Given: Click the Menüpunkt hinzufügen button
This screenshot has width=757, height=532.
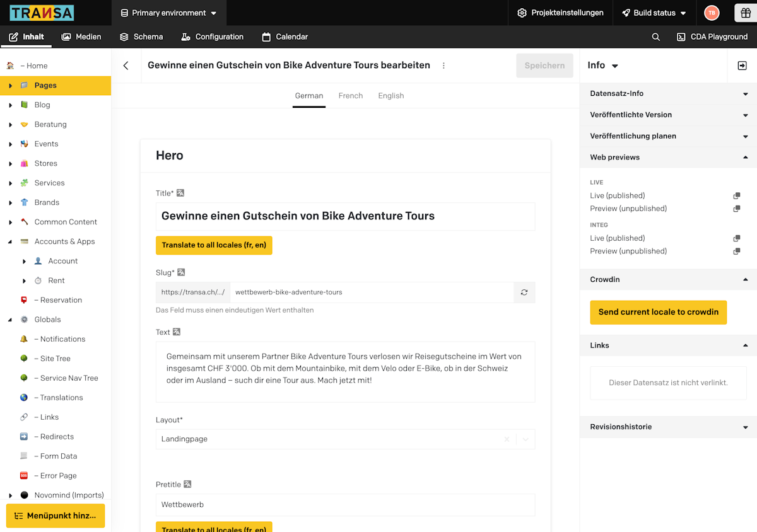Looking at the screenshot, I should 56,516.
